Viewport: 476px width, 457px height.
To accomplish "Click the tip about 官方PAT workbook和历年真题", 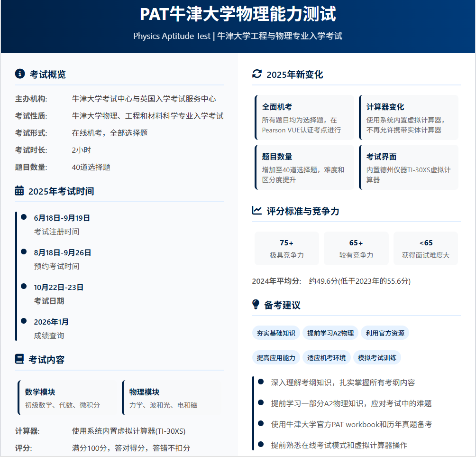I will (351, 424).
